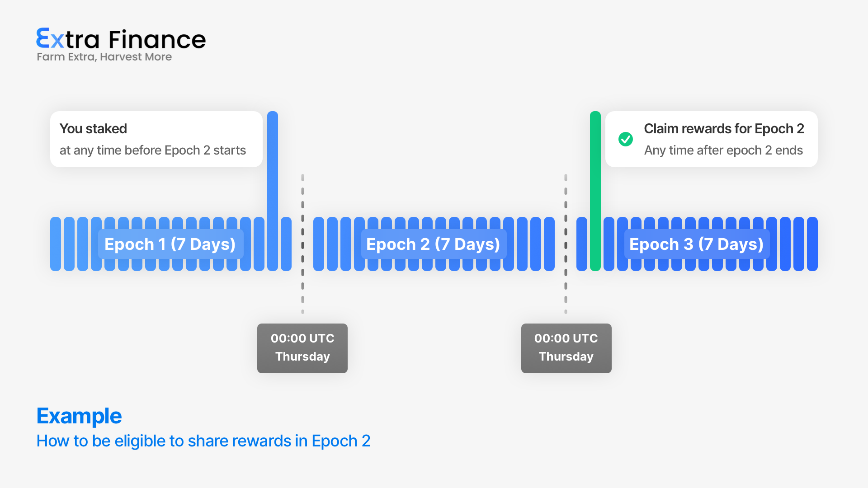
Task: Click the Extra Finance logo
Action: click(121, 39)
